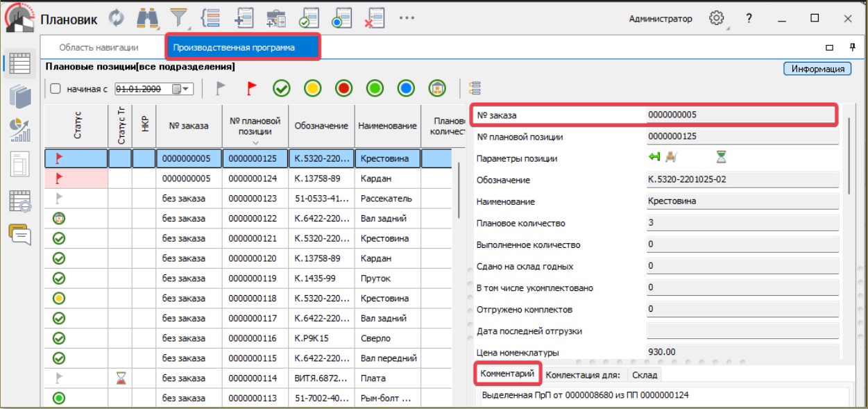Switch to 'Область навигации' tab
This screenshot has height=409, width=868.
99,48
